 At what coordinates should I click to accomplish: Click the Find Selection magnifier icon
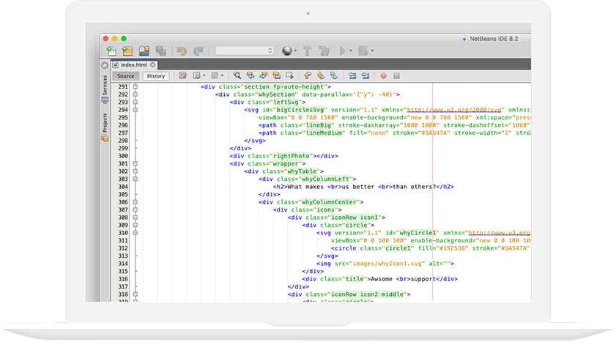coord(237,75)
